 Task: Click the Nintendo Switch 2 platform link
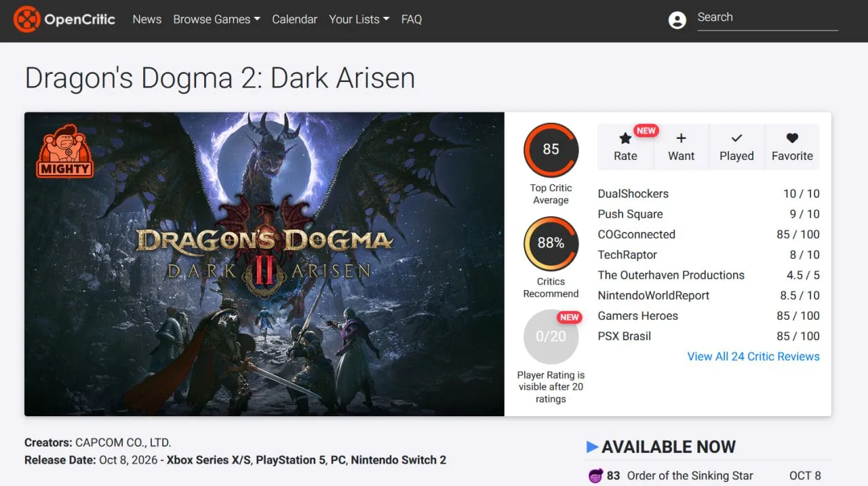(398, 460)
